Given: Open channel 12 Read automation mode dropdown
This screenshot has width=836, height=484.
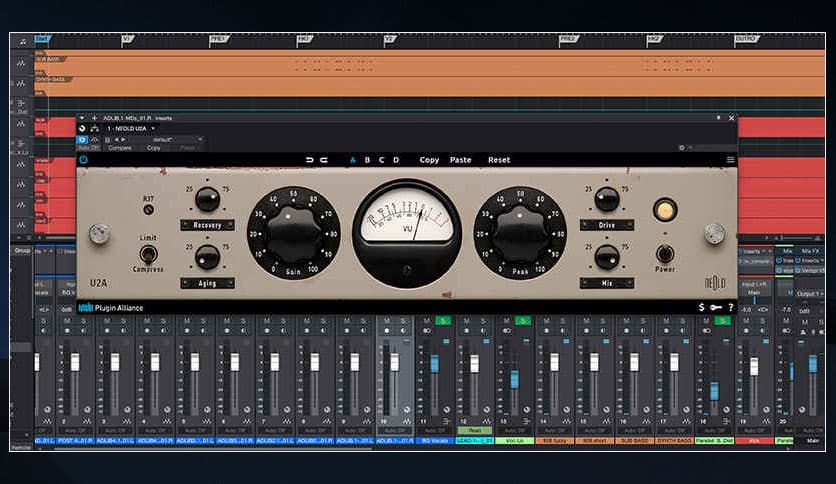Looking at the screenshot, I should [x=475, y=430].
